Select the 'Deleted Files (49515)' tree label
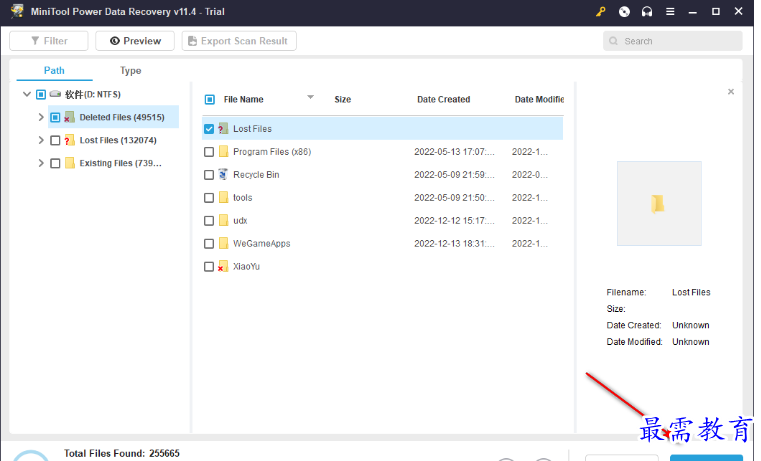 point(122,117)
